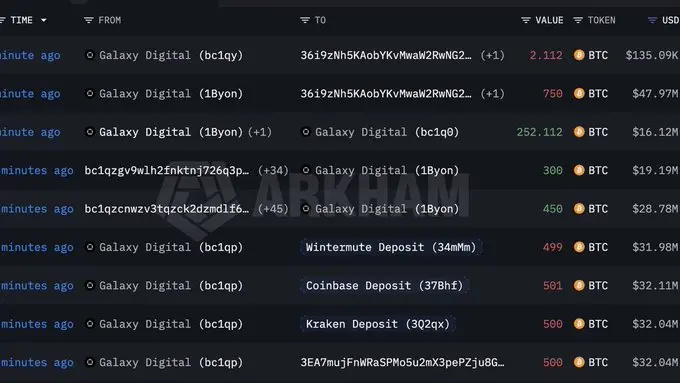Click Galaxy Digital logo beside (bc1q0)

(x=306, y=132)
